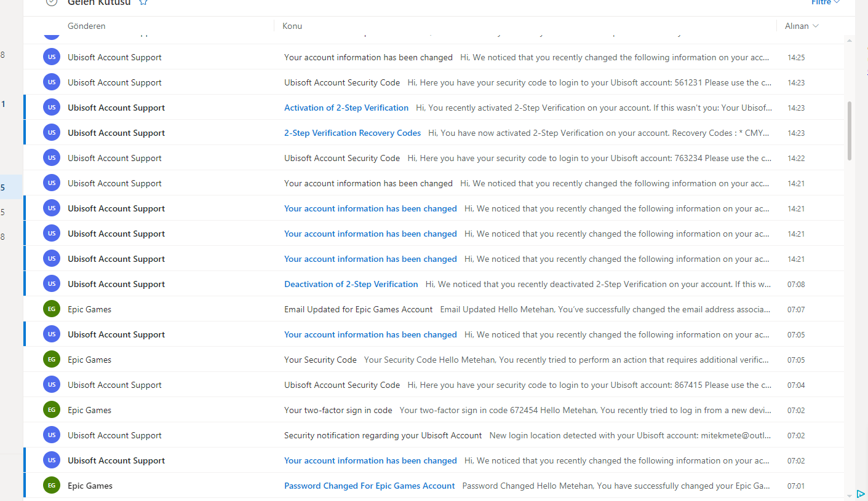Screen dimensions: 868x501
Task: Click preview text with security code 867415
Action: tap(589, 385)
